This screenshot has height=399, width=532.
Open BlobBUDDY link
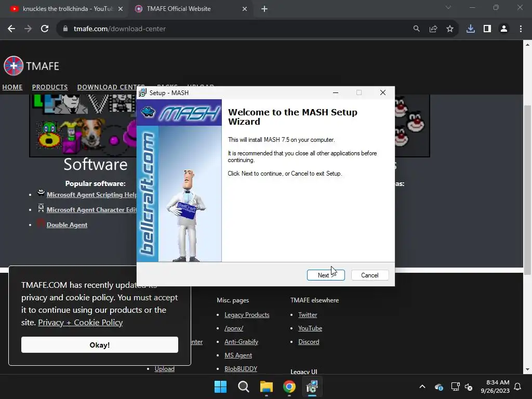(x=241, y=369)
